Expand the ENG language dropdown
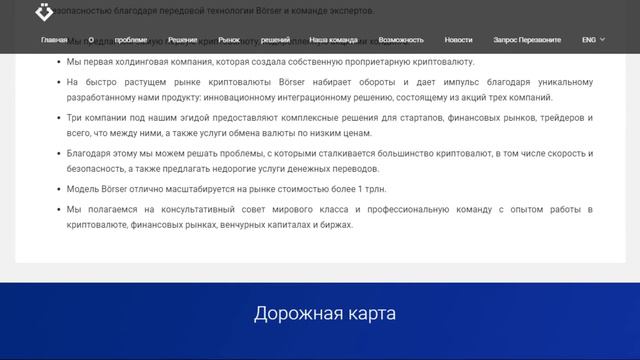The image size is (640, 360). coord(593,40)
